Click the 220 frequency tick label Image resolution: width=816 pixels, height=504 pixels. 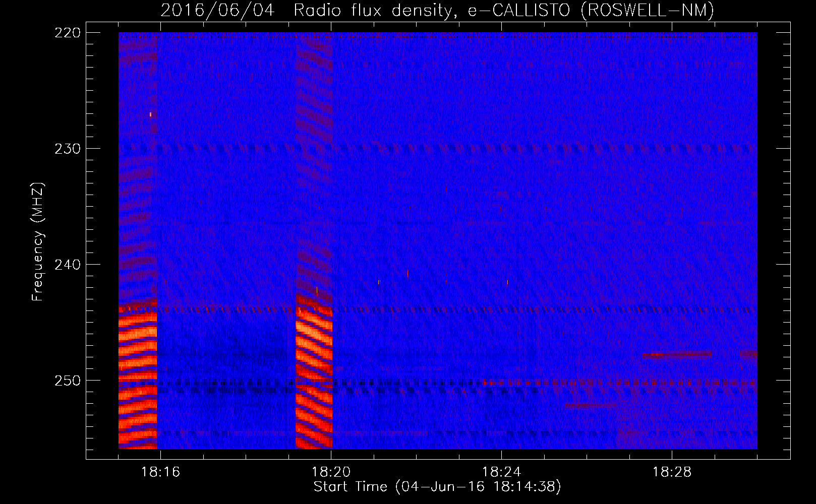point(67,33)
